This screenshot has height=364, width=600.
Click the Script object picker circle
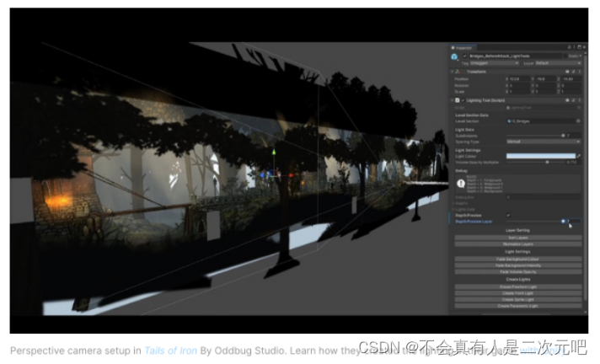click(579, 108)
